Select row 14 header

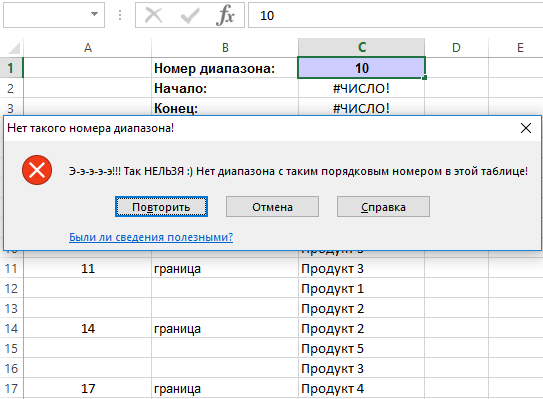[x=11, y=328]
